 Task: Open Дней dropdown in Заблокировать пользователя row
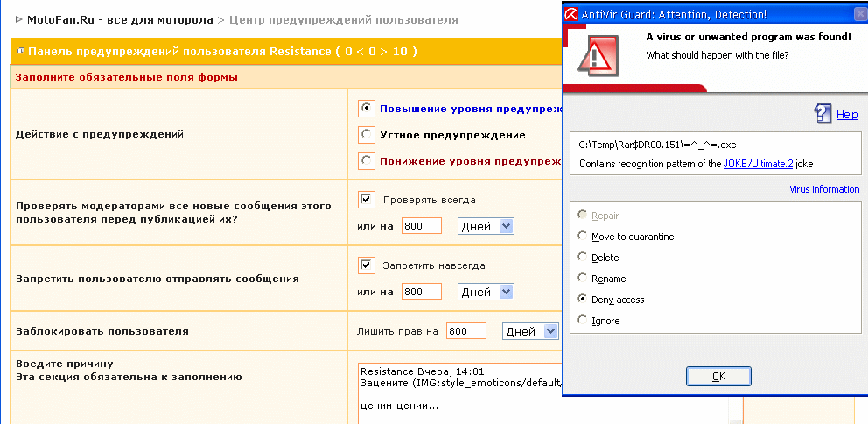click(530, 331)
